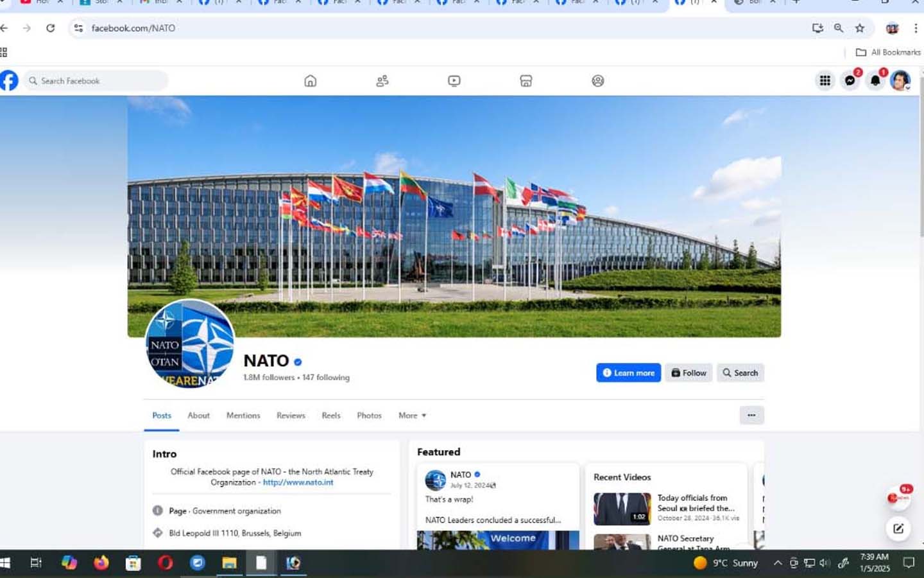The image size is (924, 578).
Task: Open the Gaming icon in top navigation
Action: (598, 81)
